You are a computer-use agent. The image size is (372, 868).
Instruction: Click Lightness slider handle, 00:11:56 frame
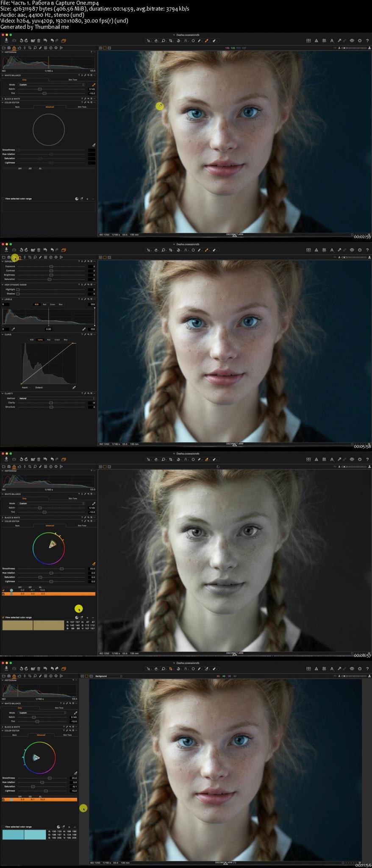pos(46,791)
